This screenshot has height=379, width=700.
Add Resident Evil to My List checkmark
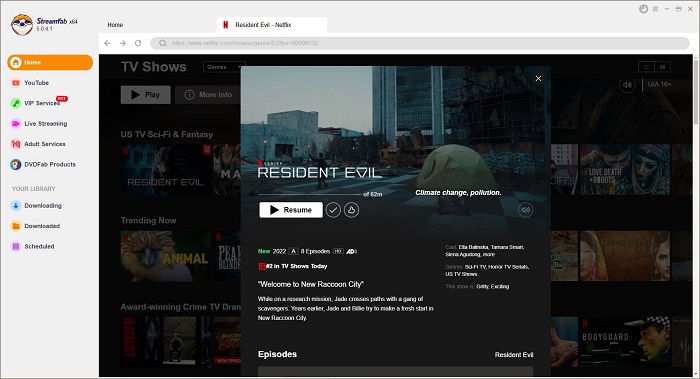pyautogui.click(x=333, y=210)
